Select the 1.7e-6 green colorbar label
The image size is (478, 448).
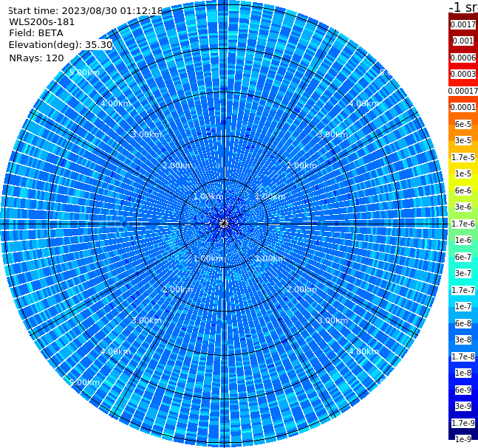[463, 224]
